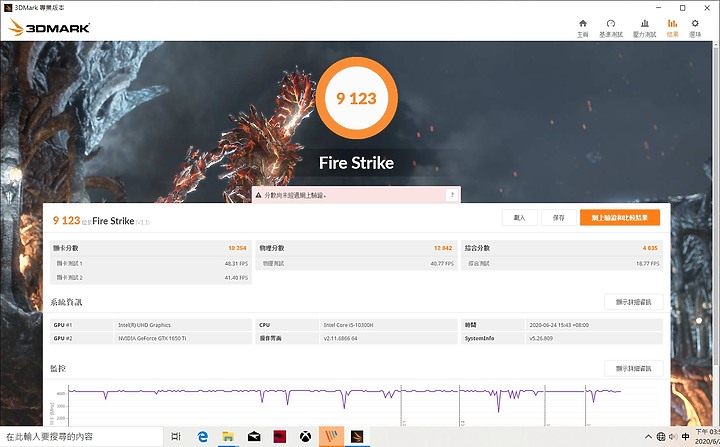
Task: Open the Xbox app from taskbar
Action: [305, 436]
